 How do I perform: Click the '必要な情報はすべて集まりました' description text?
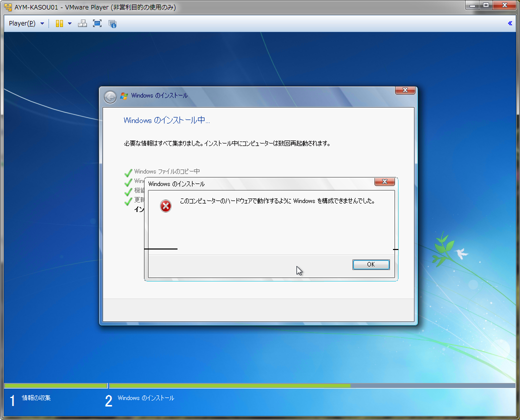click(227, 143)
